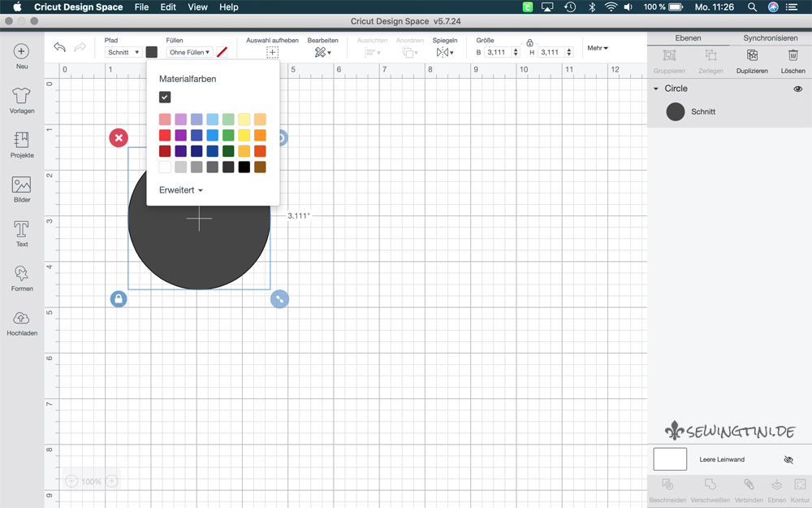This screenshot has height=508, width=812.
Task: Click the Verbinden attach paperclip icon
Action: pyautogui.click(x=749, y=484)
